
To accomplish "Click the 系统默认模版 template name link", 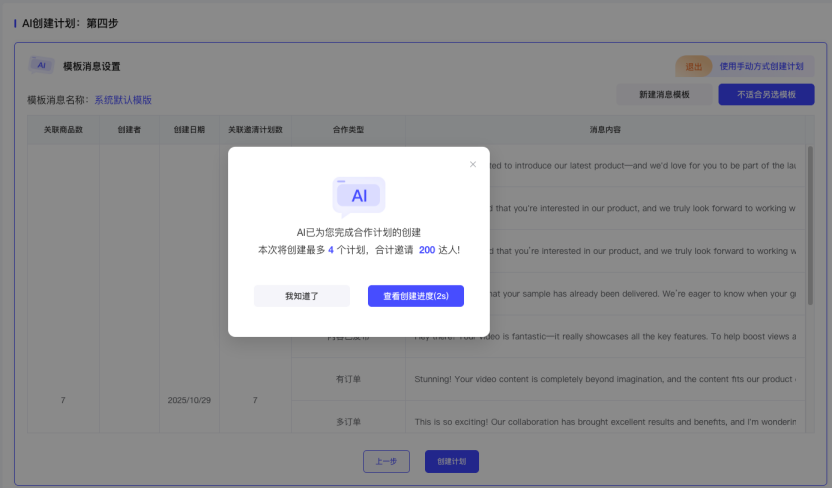I will point(123,100).
